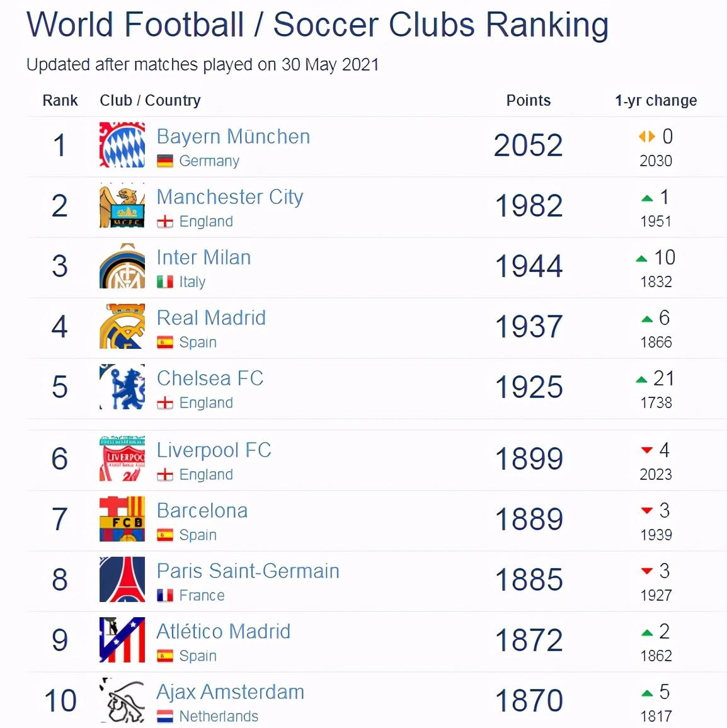The width and height of the screenshot is (727, 728).
Task: Open the Manchester City club link
Action: point(230,197)
